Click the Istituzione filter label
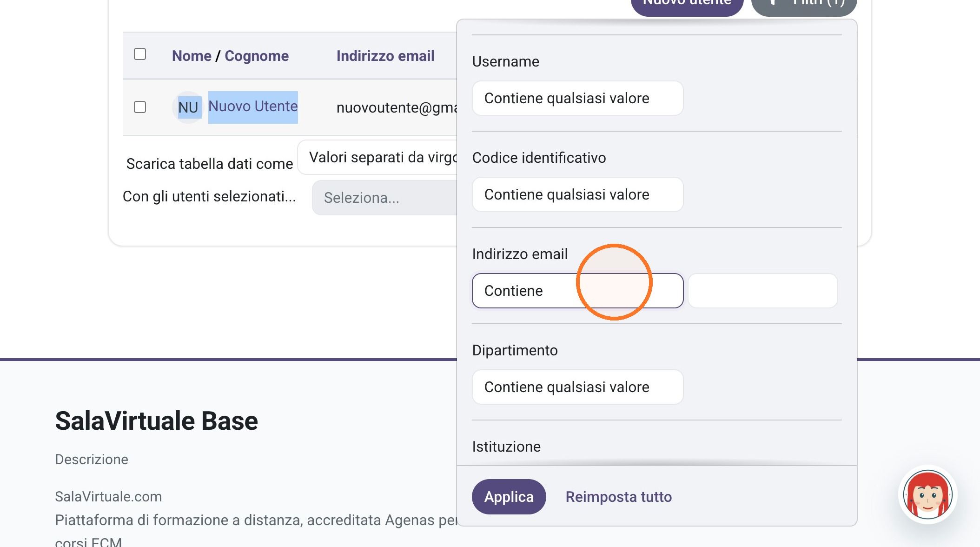 (506, 447)
